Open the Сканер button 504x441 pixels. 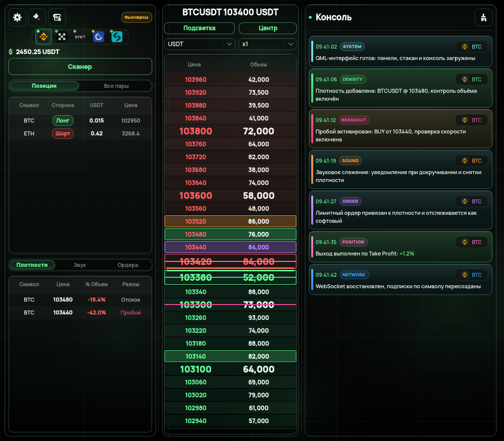80,66
